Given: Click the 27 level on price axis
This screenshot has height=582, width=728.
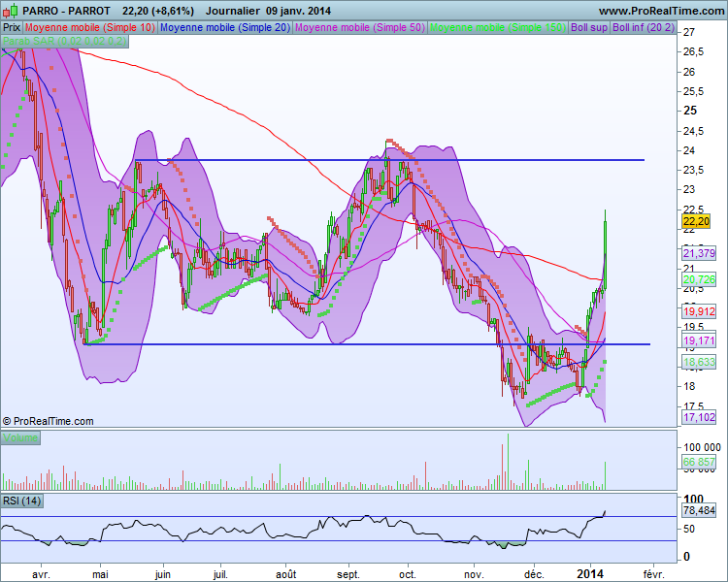Looking at the screenshot, I should click(689, 32).
